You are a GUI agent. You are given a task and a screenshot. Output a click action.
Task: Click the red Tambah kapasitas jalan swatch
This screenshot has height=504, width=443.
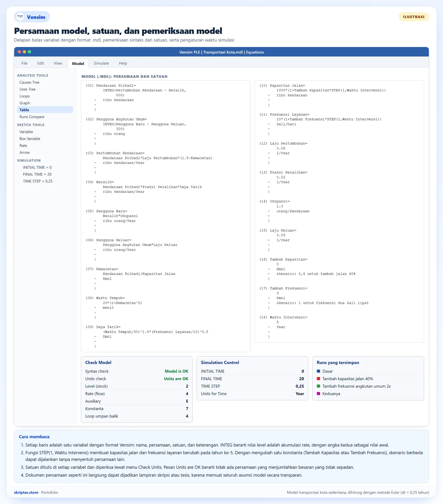click(318, 379)
